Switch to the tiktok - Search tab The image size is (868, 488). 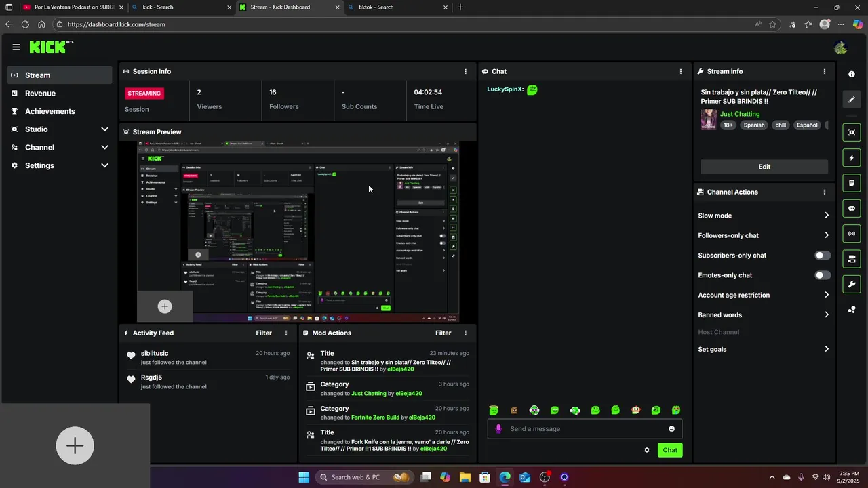pyautogui.click(x=397, y=7)
